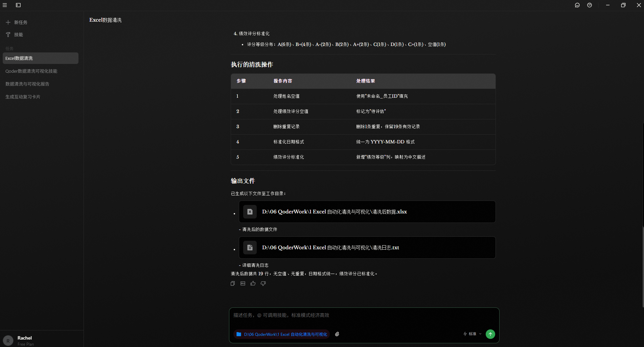The height and width of the screenshot is (347, 644).
Task: Click the 输出文件 heading
Action: [x=243, y=181]
